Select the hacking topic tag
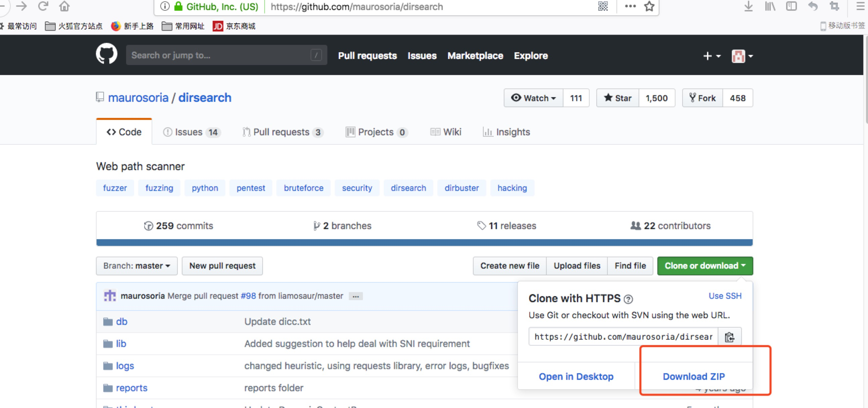868x408 pixels. coord(511,187)
